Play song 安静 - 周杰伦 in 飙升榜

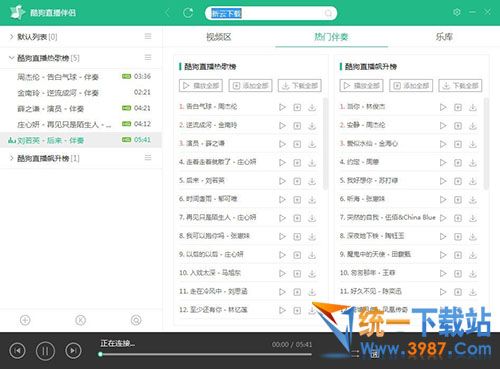pyautogui.click(x=443, y=126)
